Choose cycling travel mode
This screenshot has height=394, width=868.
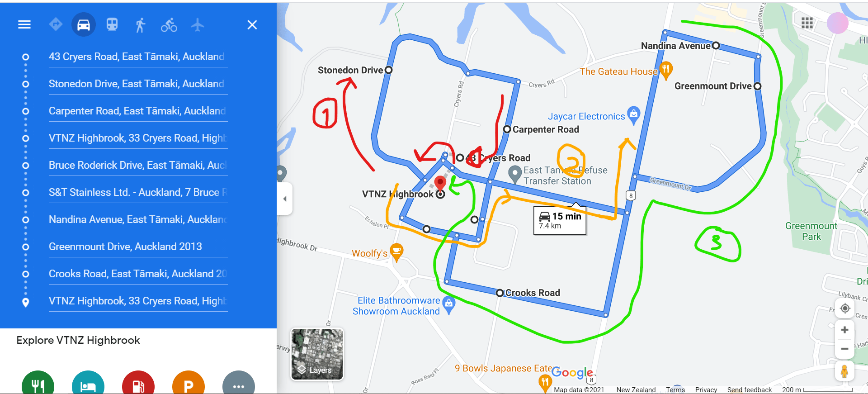click(169, 25)
